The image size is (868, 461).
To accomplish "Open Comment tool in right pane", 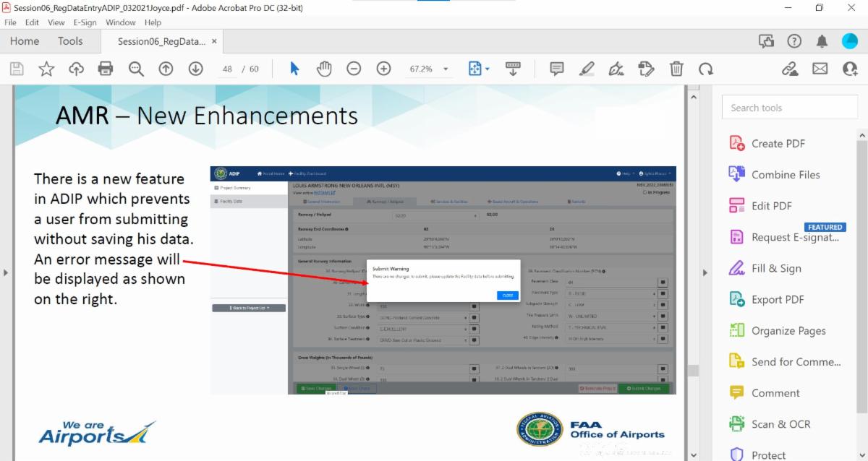I will pos(765,392).
